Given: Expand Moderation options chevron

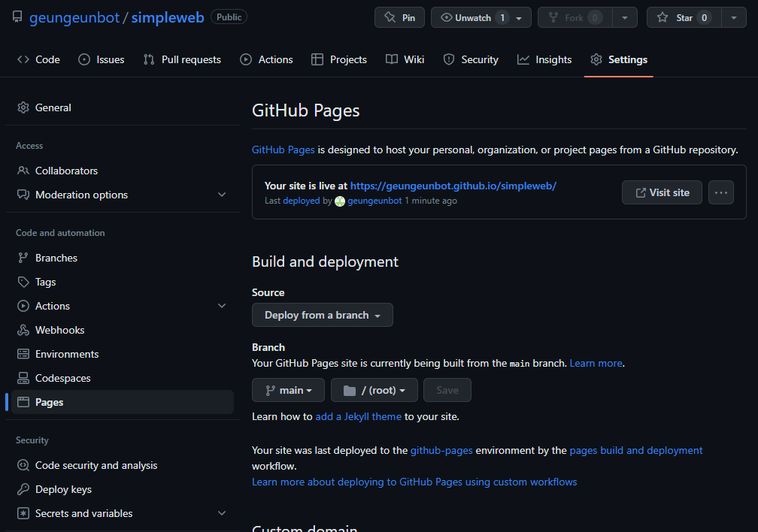Looking at the screenshot, I should (222, 195).
